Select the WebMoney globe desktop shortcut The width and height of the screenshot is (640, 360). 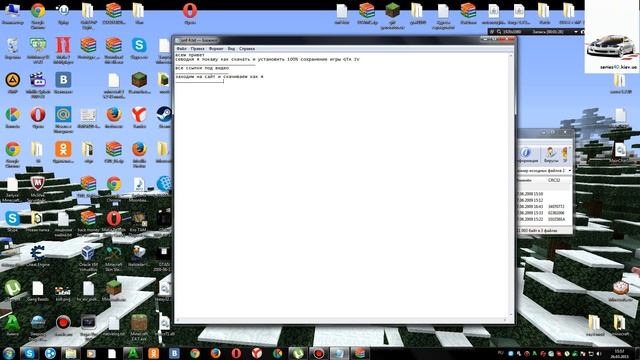tap(164, 187)
